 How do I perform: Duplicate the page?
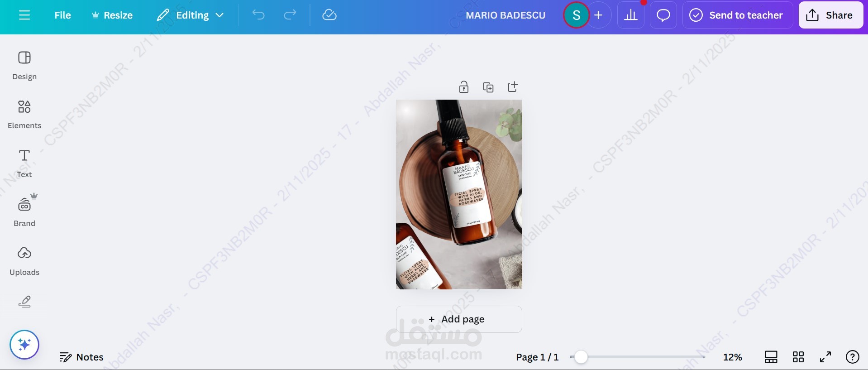pos(488,87)
